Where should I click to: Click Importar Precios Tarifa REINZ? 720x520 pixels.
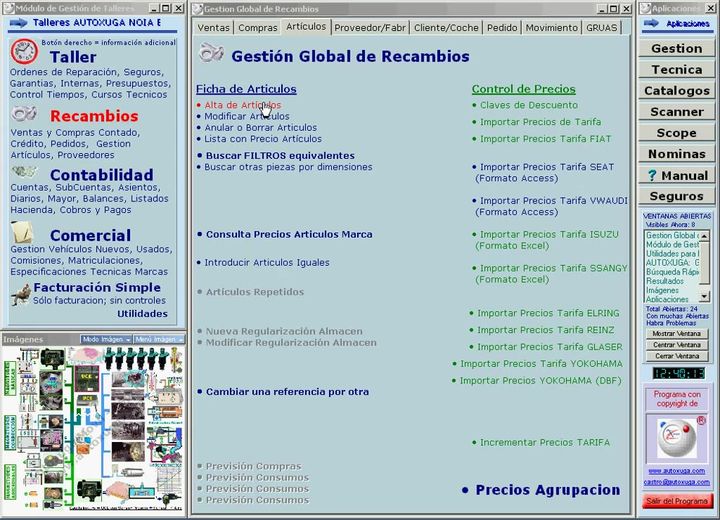coord(546,330)
